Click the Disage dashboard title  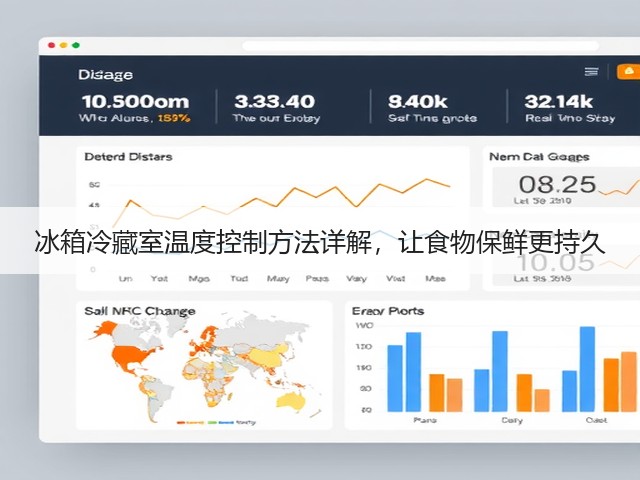click(105, 75)
